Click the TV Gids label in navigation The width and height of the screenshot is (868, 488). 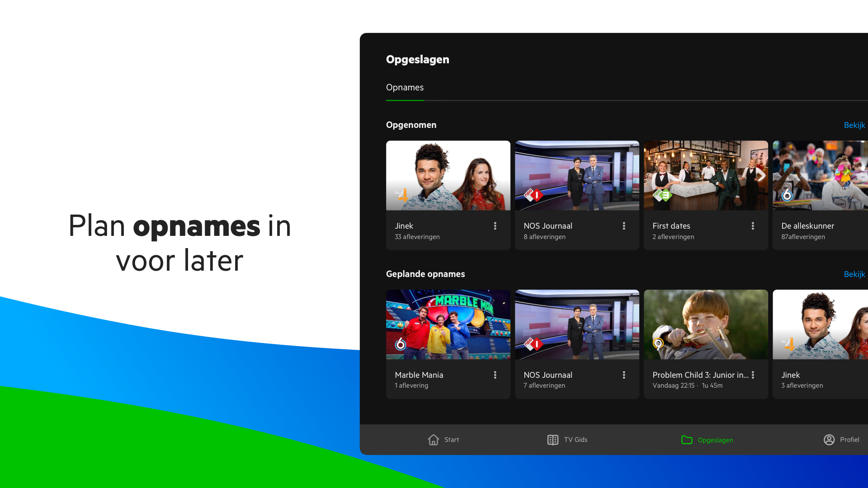tap(576, 440)
